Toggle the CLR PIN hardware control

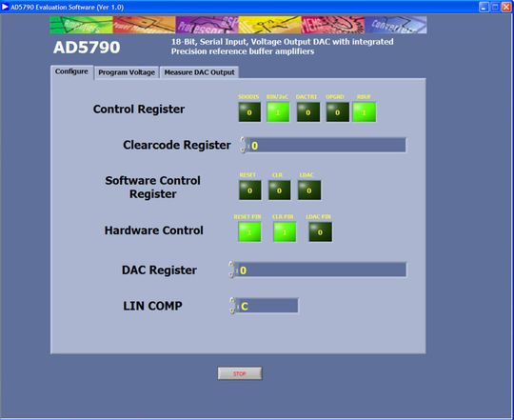click(x=285, y=231)
